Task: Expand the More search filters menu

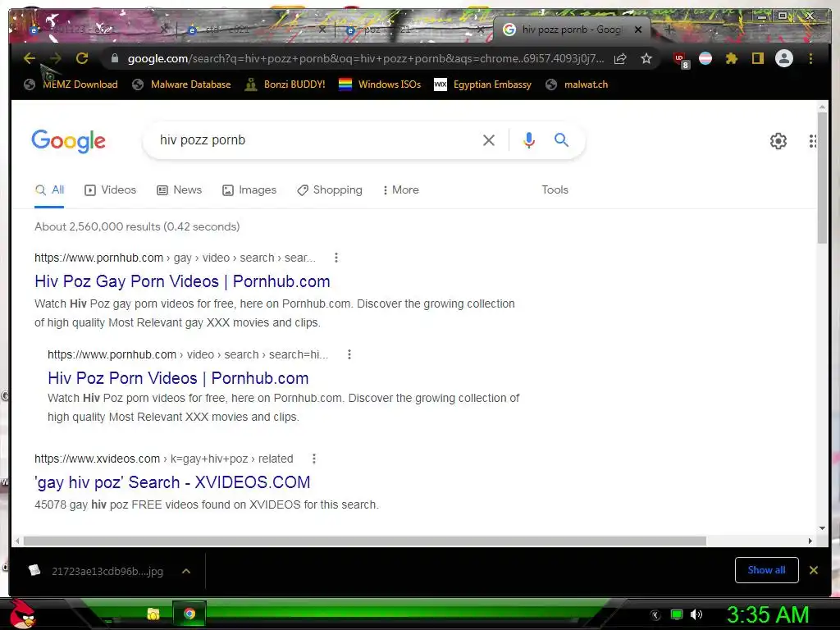Action: (400, 190)
